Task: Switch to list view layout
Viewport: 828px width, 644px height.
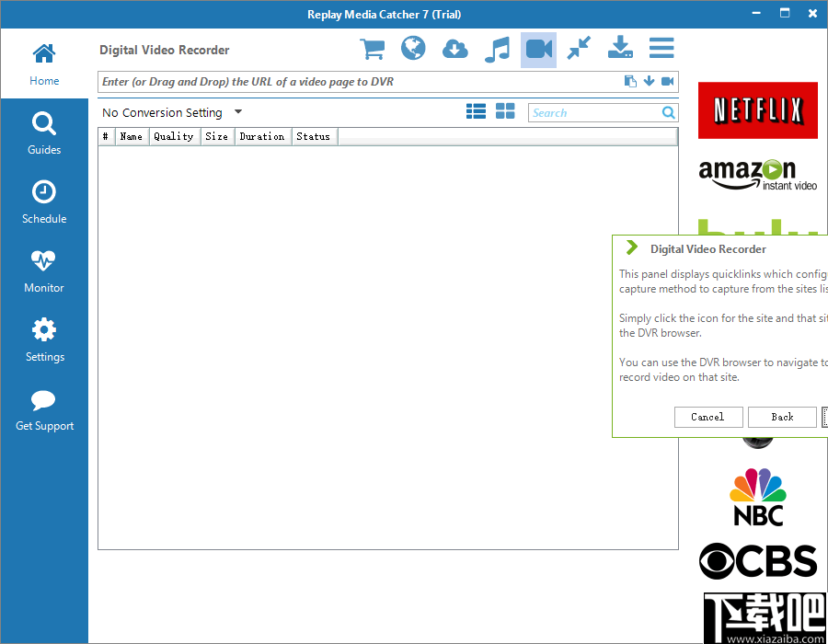Action: [476, 111]
